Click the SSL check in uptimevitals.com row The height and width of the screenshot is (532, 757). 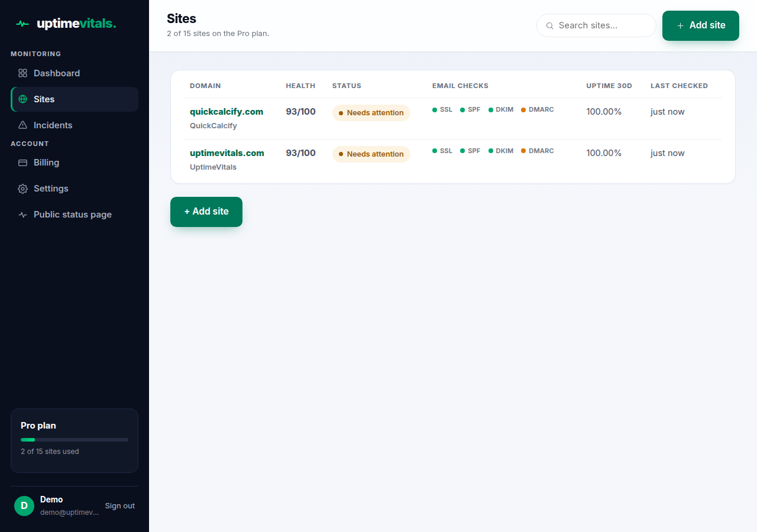pyautogui.click(x=442, y=151)
